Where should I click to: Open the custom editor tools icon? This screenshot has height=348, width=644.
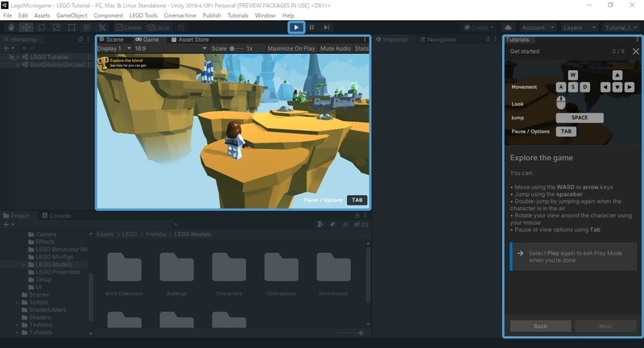tap(102, 27)
